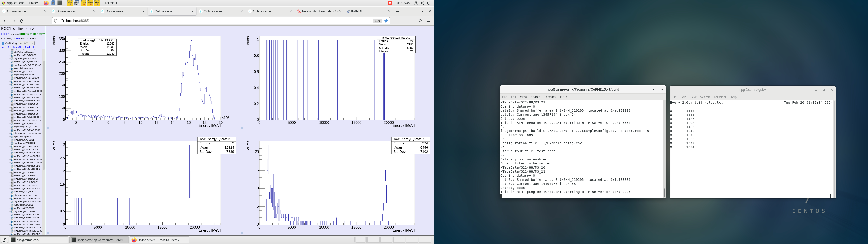The width and height of the screenshot is (868, 244).
Task: Click the 80% zoom reset indicator
Action: [x=377, y=21]
